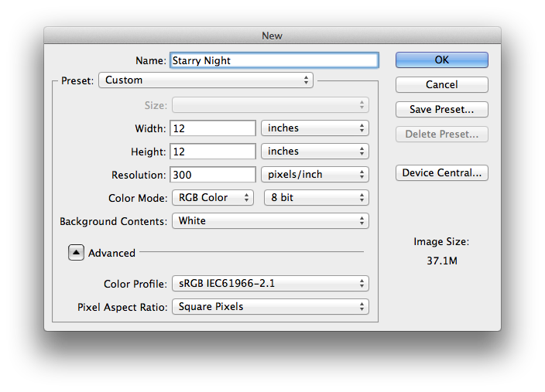Screen dimensions: 545x392
Task: Click into the Resolution value field
Action: click(x=213, y=175)
